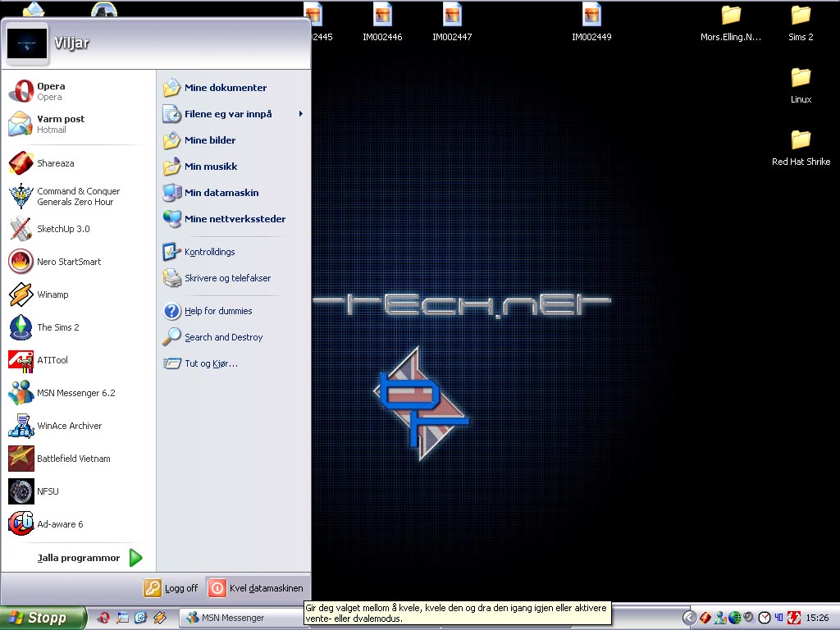This screenshot has width=840, height=630.
Task: Select IM002447 desktop file
Action: [452, 22]
